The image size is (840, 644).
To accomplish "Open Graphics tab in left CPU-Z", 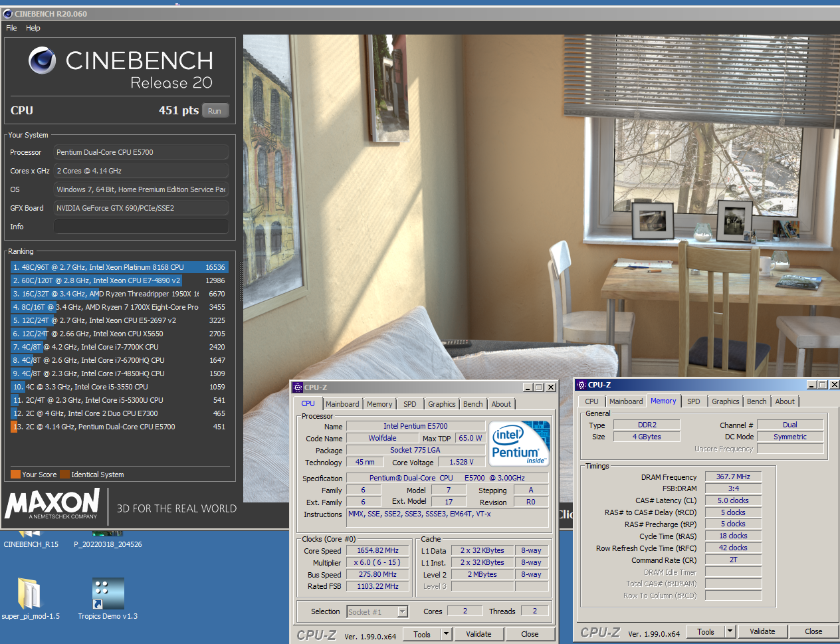I will click(x=442, y=404).
